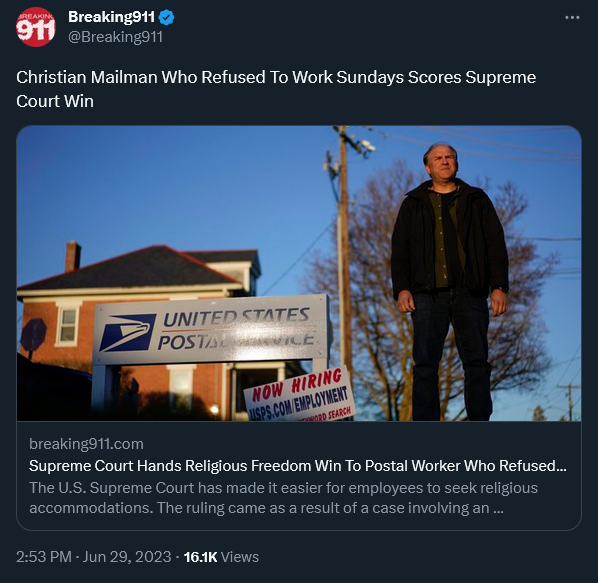Click the Breaking911 display name
This screenshot has width=598, height=583.
(111, 17)
